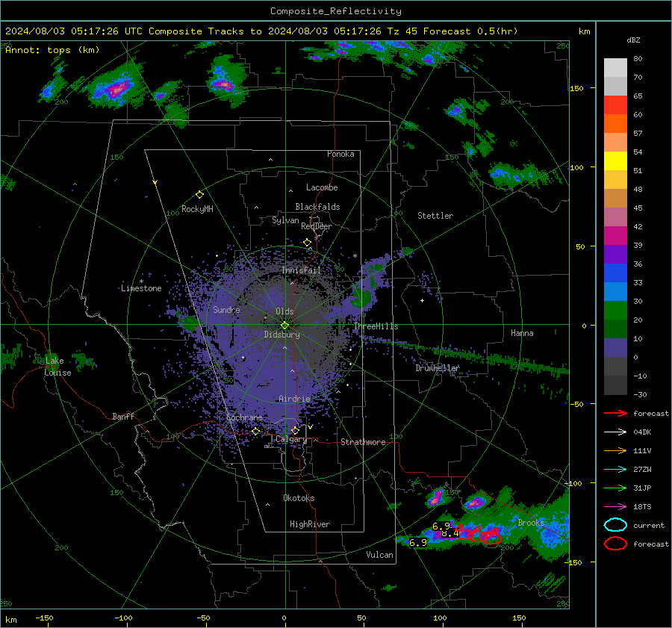Click the Olds city label

pos(284,311)
